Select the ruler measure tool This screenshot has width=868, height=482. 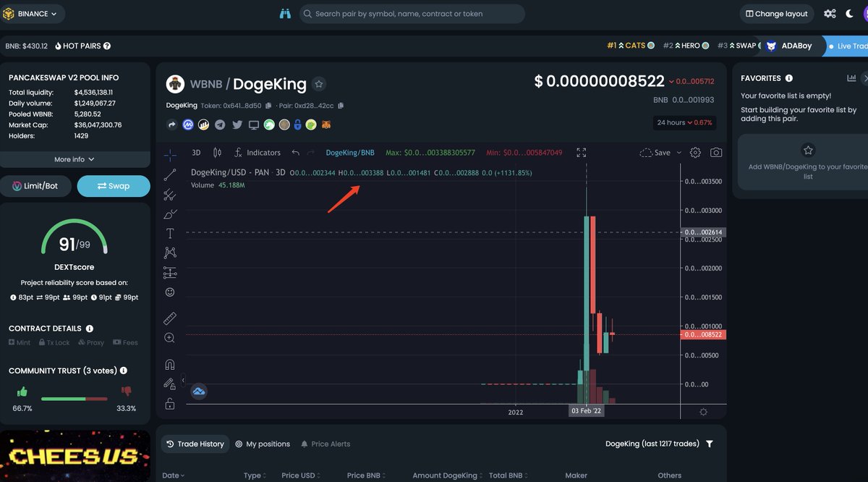[x=170, y=318]
